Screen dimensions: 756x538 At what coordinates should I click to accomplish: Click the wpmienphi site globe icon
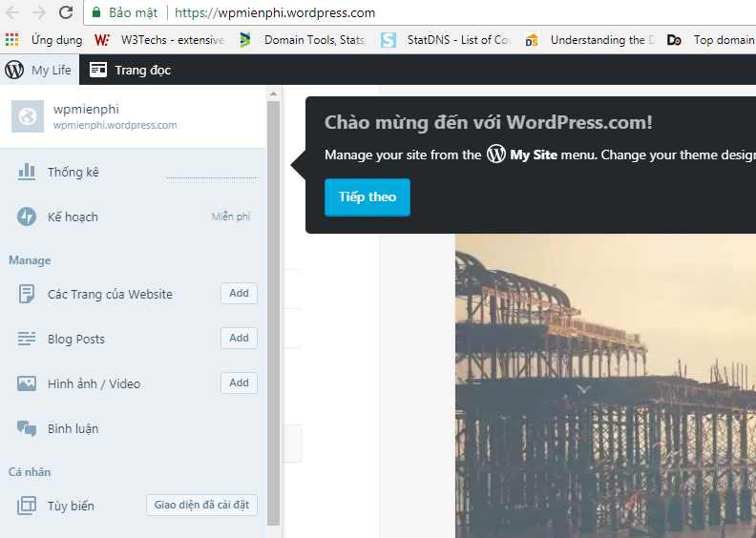click(28, 116)
